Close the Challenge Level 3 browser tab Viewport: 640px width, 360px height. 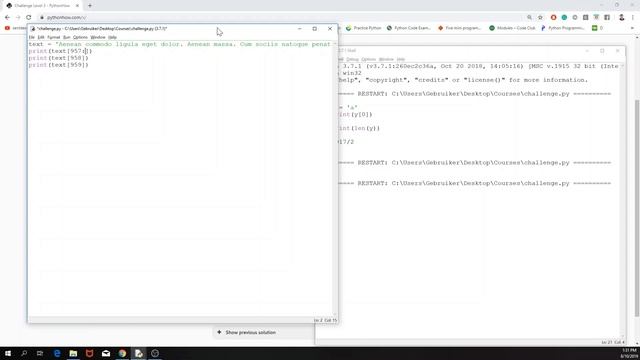coord(77,6)
